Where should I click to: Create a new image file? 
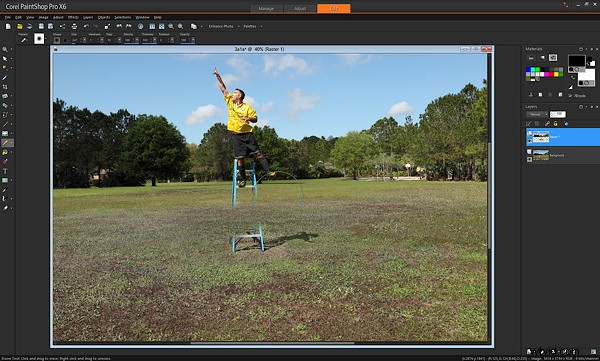[x=8, y=26]
